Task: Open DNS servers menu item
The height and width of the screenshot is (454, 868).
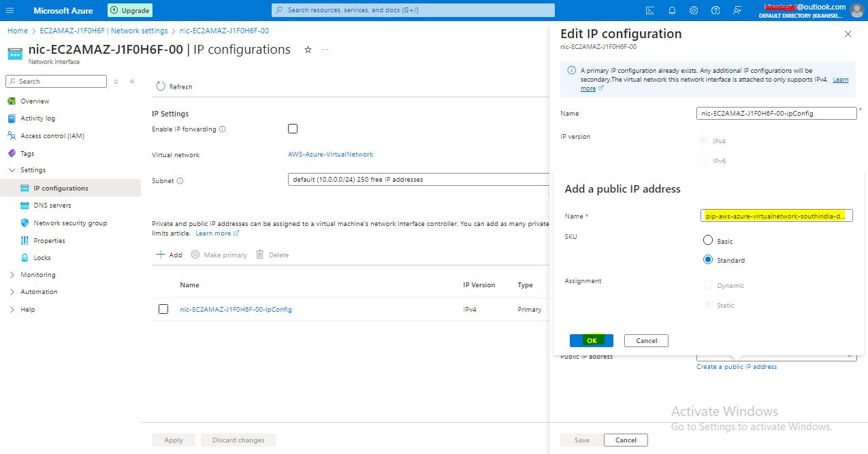Action: point(52,206)
